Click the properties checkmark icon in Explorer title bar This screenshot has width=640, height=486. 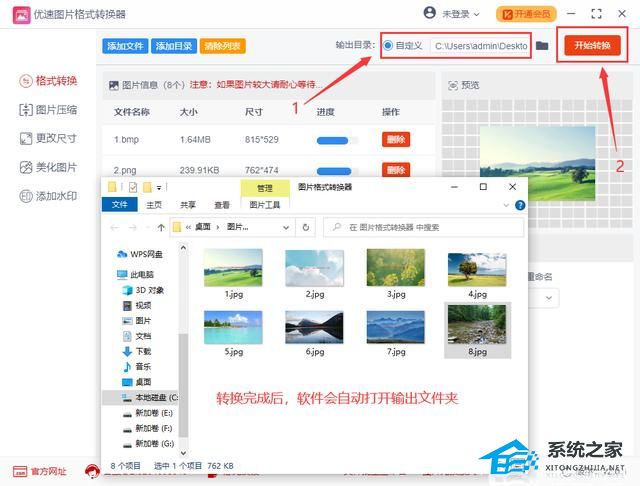[x=133, y=187]
